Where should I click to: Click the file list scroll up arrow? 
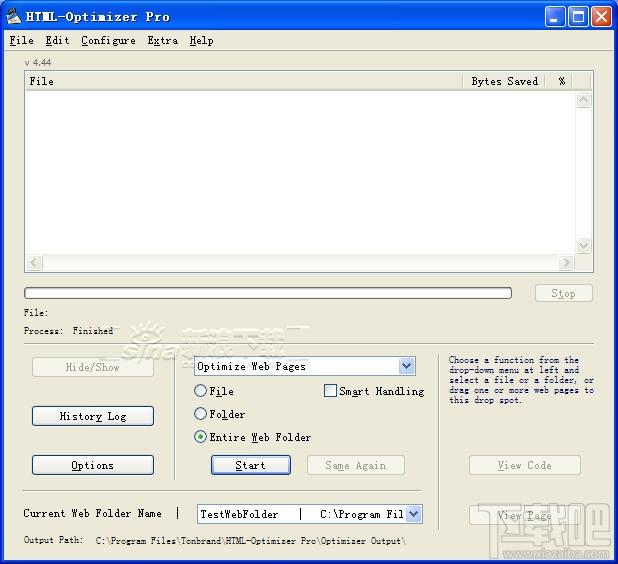pyautogui.click(x=583, y=99)
